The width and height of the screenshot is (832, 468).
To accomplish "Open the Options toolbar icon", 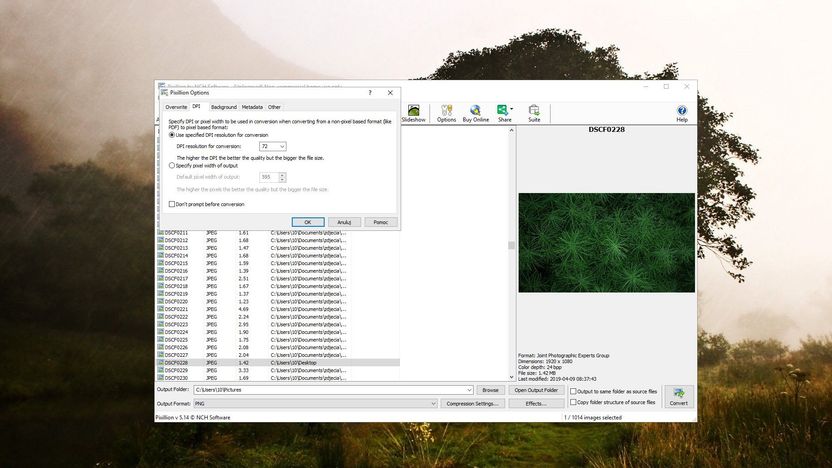I will point(446,110).
